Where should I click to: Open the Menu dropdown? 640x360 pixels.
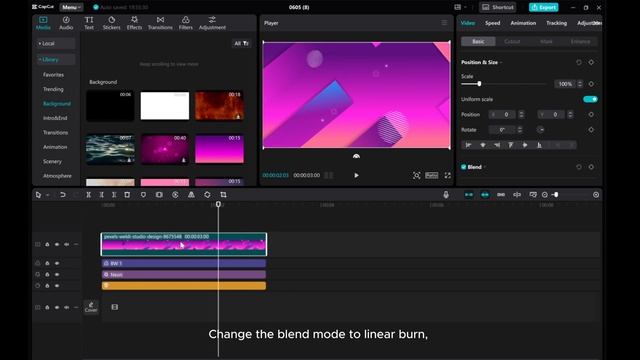(x=71, y=7)
